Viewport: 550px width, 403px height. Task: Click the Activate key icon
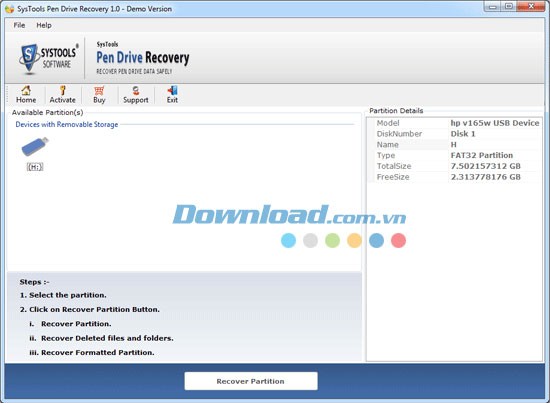pyautogui.click(x=62, y=90)
